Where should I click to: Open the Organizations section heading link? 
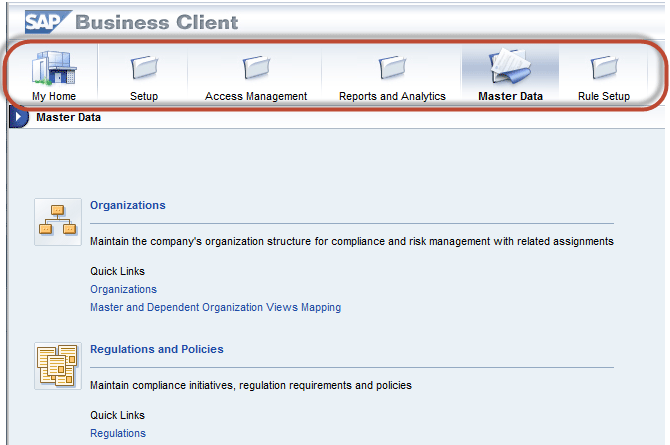point(128,205)
